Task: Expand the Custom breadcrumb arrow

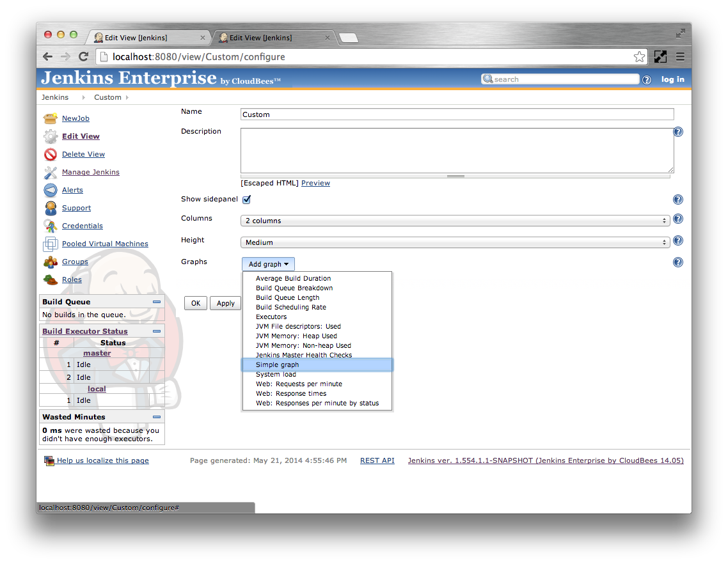Action: (127, 97)
